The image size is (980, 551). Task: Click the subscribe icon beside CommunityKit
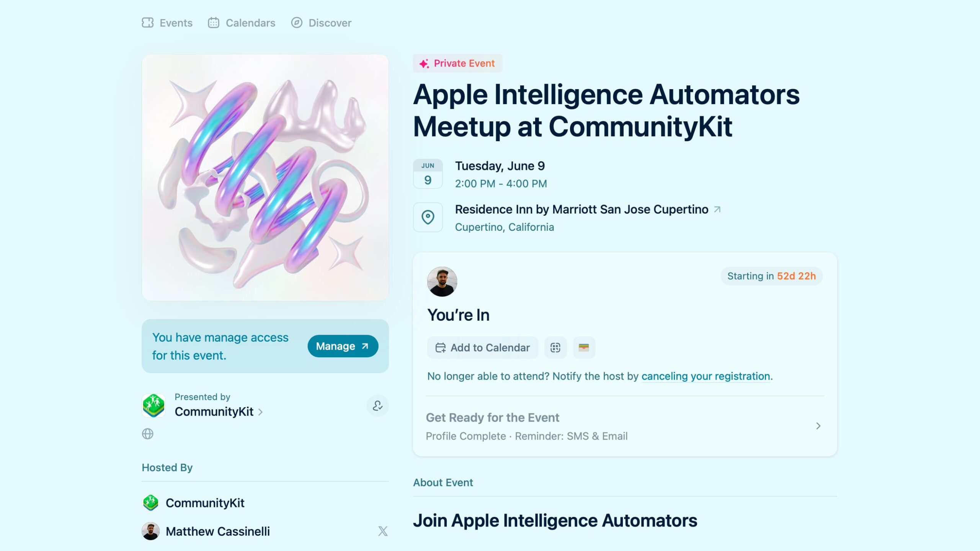point(377,406)
